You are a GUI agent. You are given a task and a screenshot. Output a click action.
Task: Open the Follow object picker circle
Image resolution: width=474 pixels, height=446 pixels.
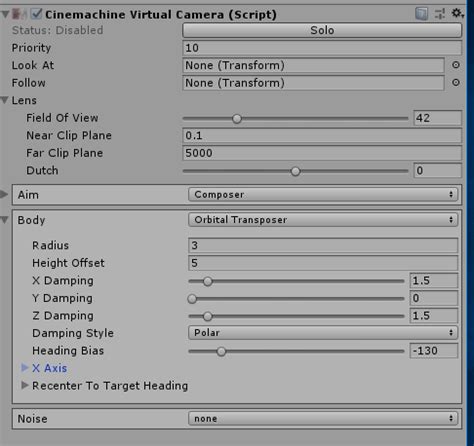click(x=456, y=82)
